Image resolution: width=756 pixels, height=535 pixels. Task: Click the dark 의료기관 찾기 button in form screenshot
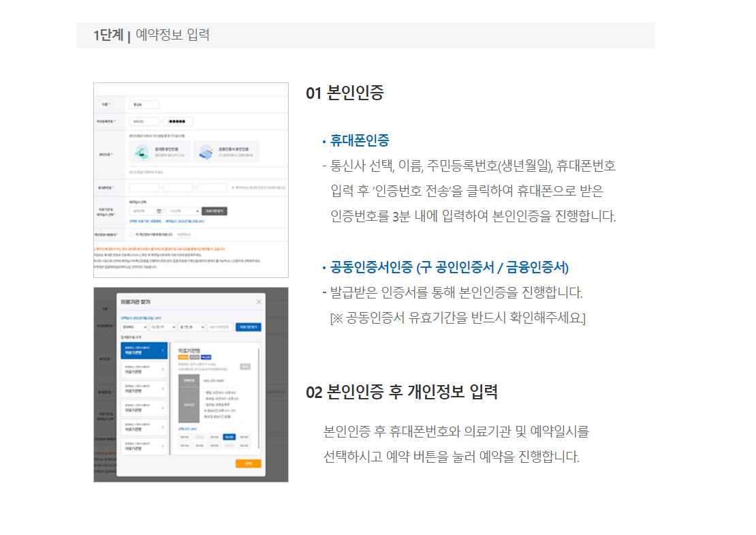[x=215, y=211]
